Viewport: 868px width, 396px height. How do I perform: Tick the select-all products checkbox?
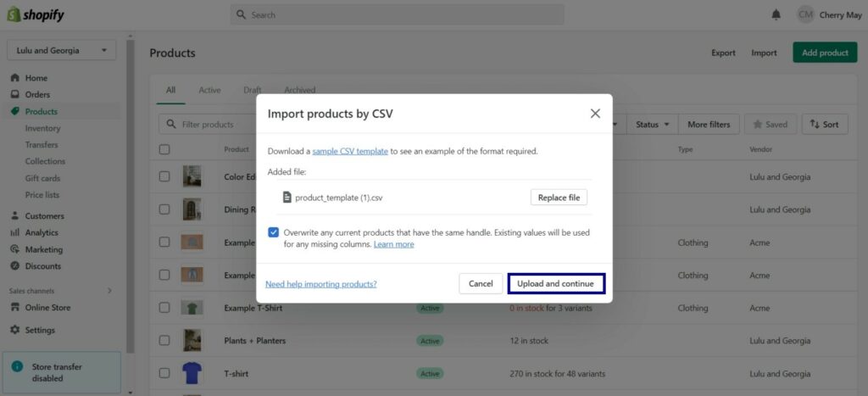click(164, 149)
